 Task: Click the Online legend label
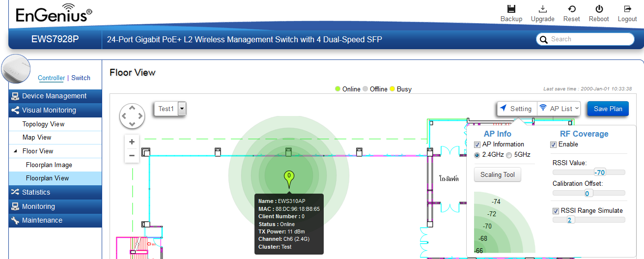pos(351,89)
